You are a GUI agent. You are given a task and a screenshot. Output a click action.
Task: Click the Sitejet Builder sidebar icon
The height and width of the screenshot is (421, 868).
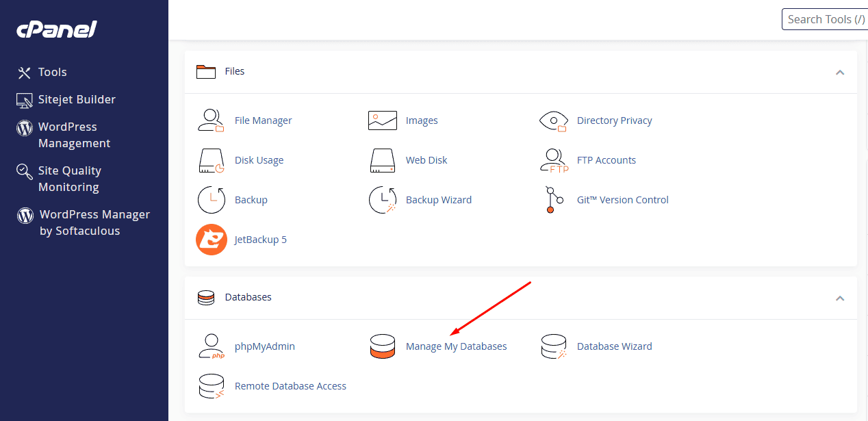(25, 100)
